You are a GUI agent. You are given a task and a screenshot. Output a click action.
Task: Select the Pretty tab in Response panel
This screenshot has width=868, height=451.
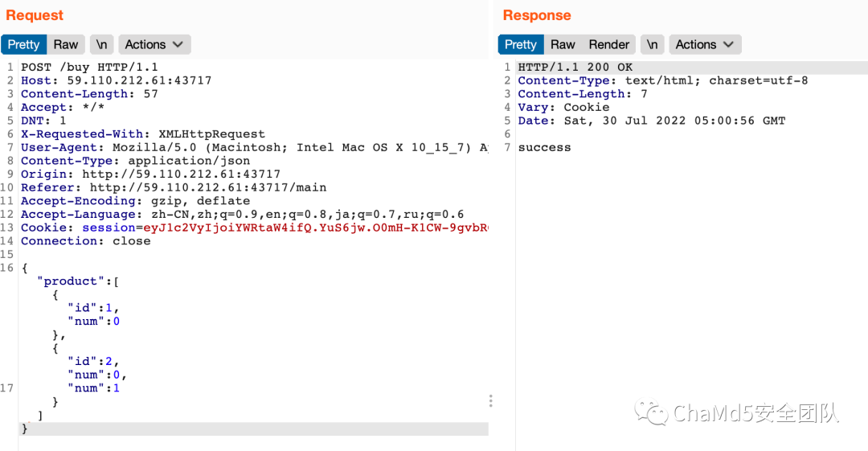520,44
